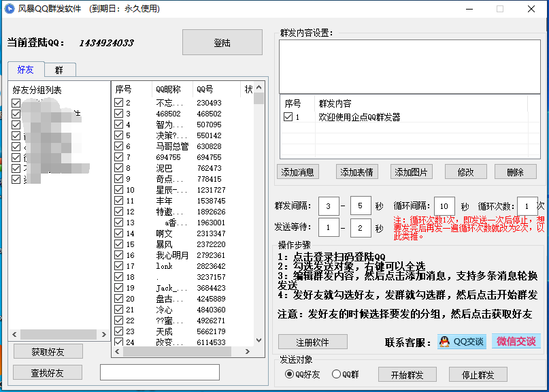Viewport: 549px width, 392px height.
Task: Click the 删除 button
Action: tap(516, 172)
